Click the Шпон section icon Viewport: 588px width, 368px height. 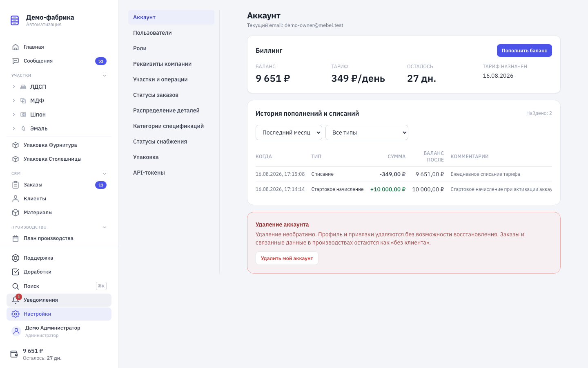click(23, 114)
